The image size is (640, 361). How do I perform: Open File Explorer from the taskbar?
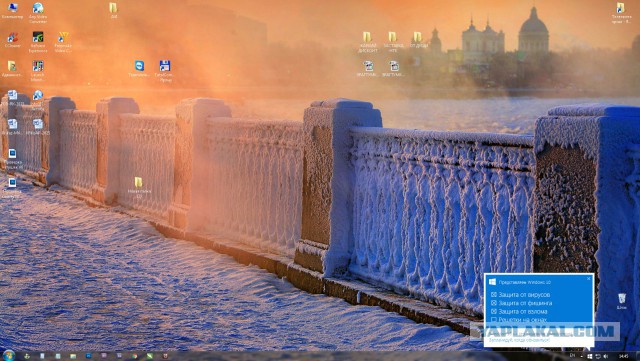[x=73, y=356]
